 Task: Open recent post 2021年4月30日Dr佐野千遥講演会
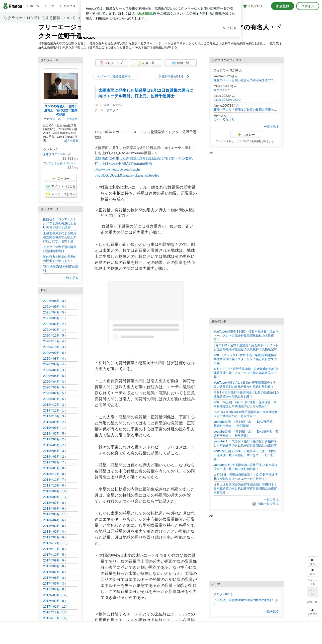[x=246, y=414]
